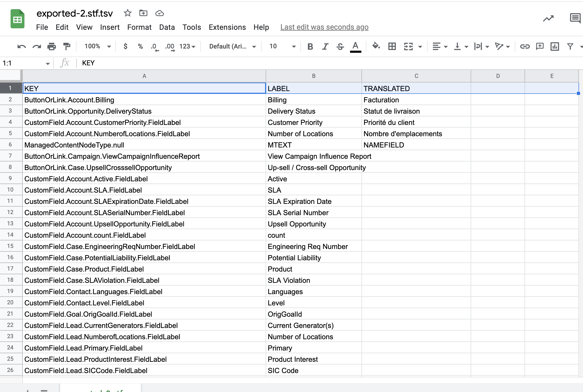Image resolution: width=583 pixels, height=392 pixels.
Task: Open the Extensions menu
Action: tap(227, 27)
